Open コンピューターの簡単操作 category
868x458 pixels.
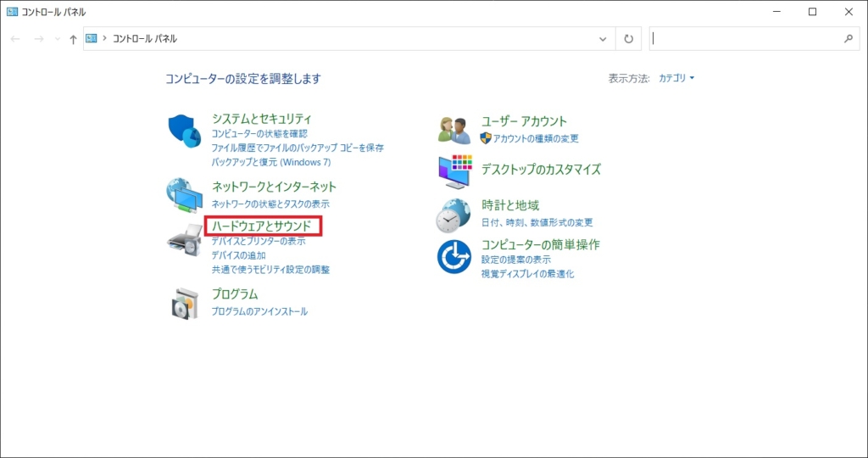click(540, 245)
